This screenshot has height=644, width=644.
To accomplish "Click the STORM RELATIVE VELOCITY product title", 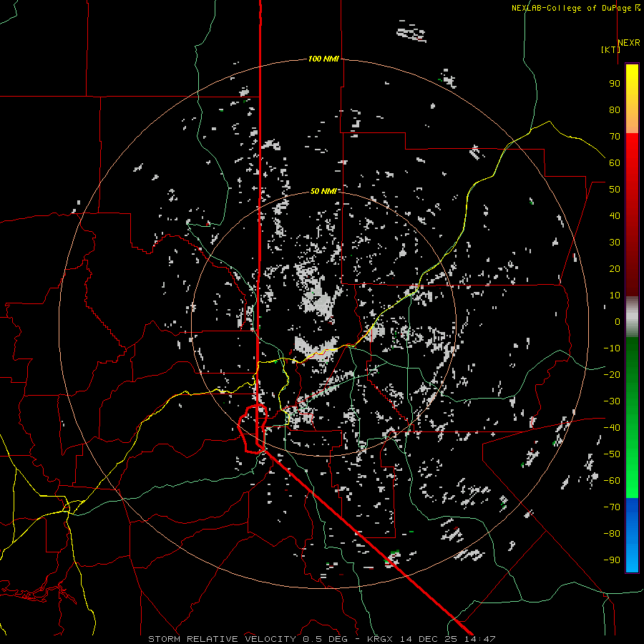I will (x=222, y=639).
